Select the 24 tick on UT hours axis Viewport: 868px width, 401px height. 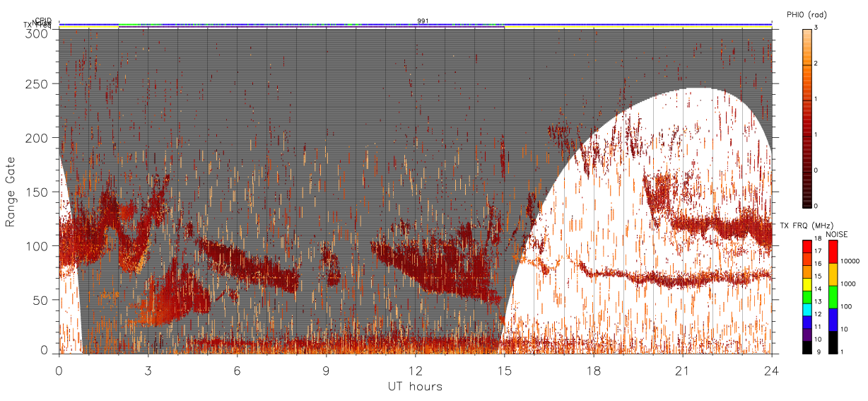click(x=772, y=371)
